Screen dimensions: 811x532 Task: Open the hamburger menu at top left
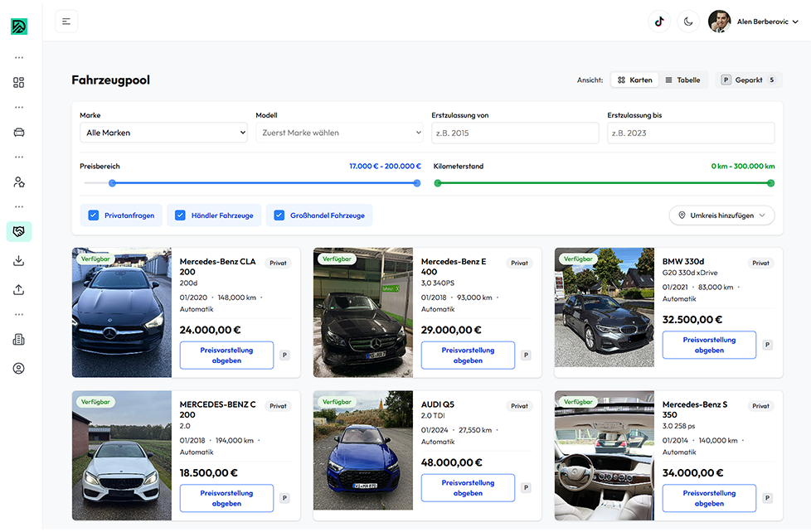coord(66,21)
